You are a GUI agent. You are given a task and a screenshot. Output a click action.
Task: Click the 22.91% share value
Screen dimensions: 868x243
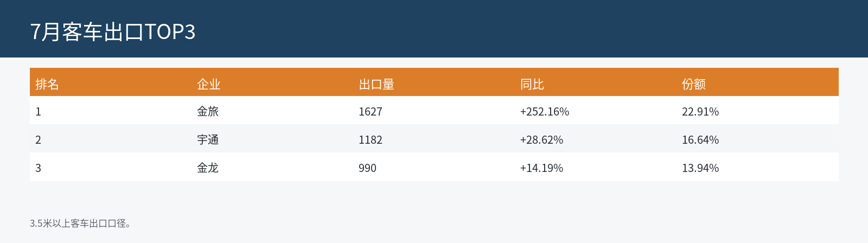[x=700, y=112]
